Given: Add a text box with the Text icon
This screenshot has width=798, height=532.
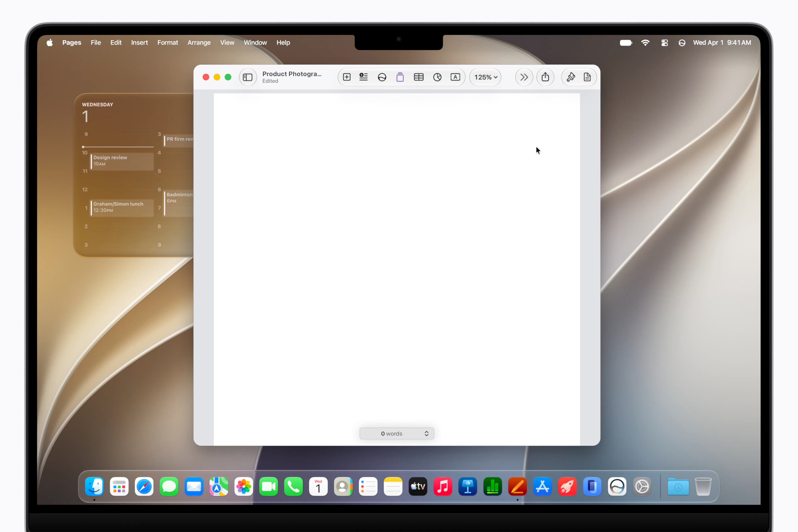Looking at the screenshot, I should pos(456,77).
